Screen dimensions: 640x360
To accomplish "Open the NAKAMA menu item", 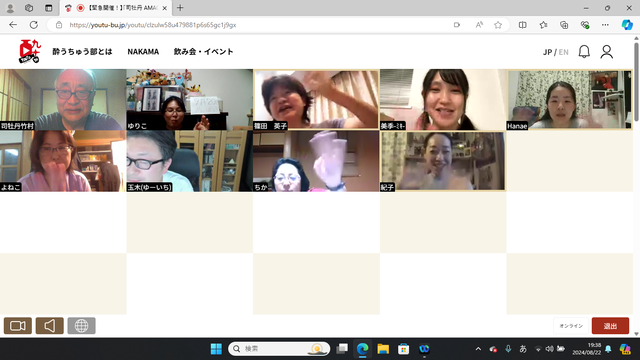I will tap(143, 51).
